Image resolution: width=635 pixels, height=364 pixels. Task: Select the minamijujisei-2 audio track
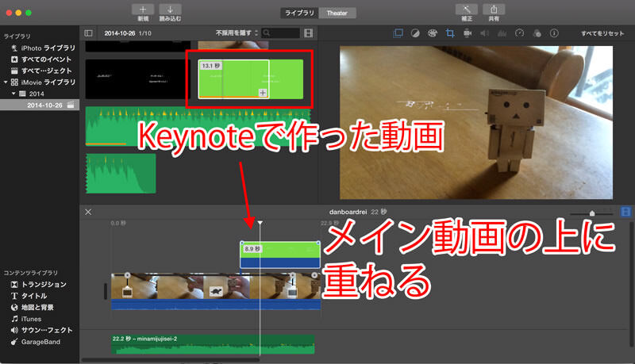point(213,344)
